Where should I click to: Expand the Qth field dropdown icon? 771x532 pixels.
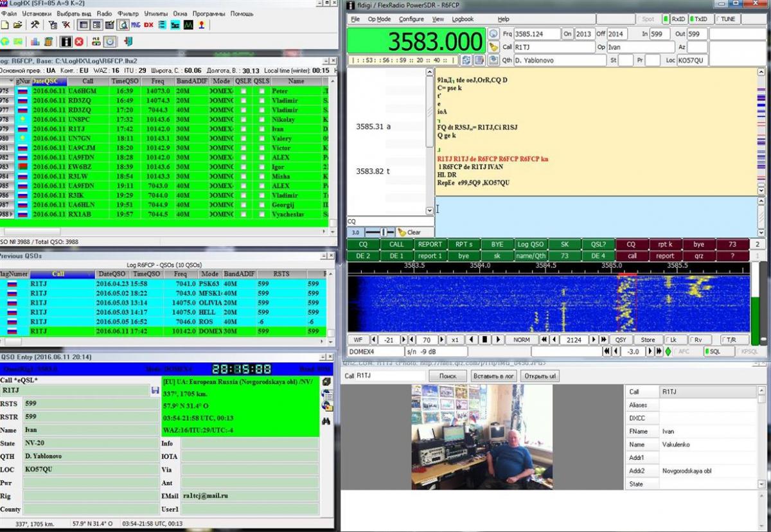click(493, 60)
